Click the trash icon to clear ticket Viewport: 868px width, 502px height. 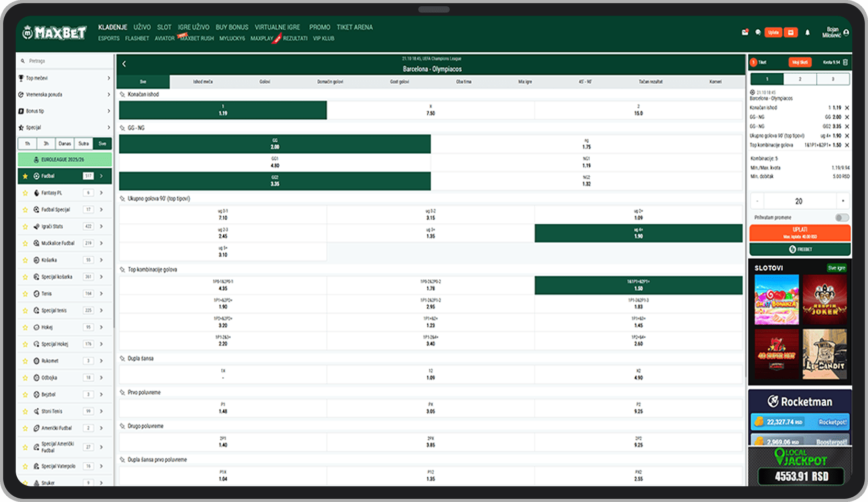(846, 62)
